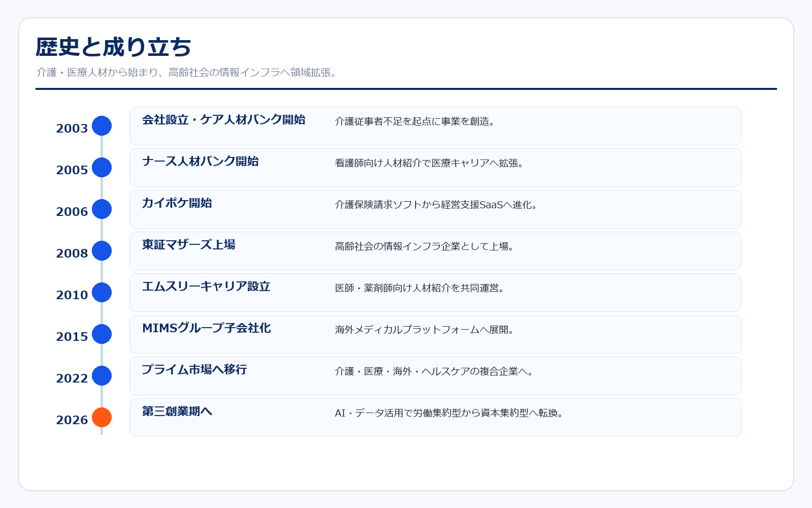The image size is (812, 508).
Task: Click the description 看護師向け人材紹介で医療キャリアへ拡張。
Action: pos(429,163)
